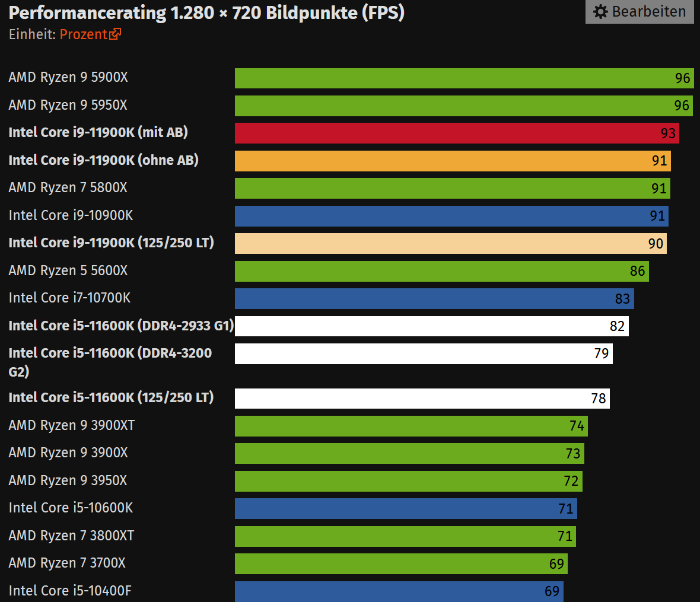
Task: Click the green bar for Ryzen 7 5800X
Action: [452, 189]
